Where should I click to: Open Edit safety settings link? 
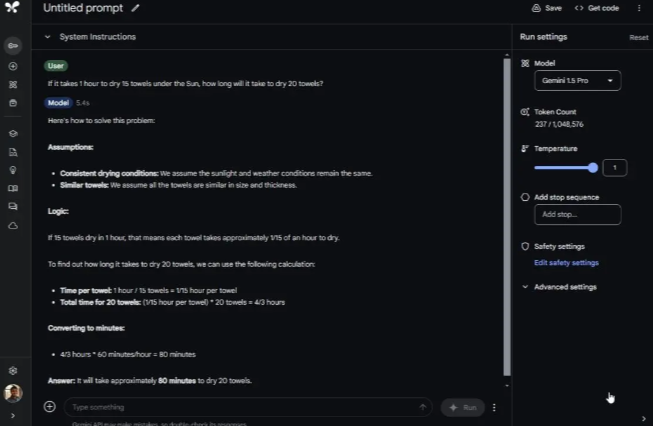pyautogui.click(x=566, y=263)
